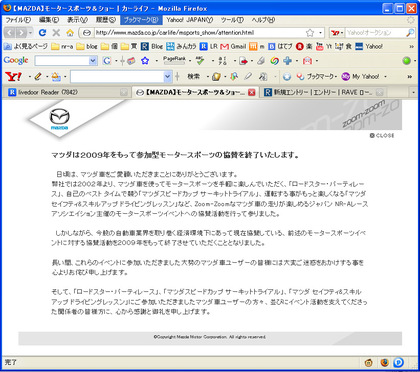This screenshot has height=372, width=420.
Task: Click the pencil icon on Yahoo! toolbar
Action: 37,77
